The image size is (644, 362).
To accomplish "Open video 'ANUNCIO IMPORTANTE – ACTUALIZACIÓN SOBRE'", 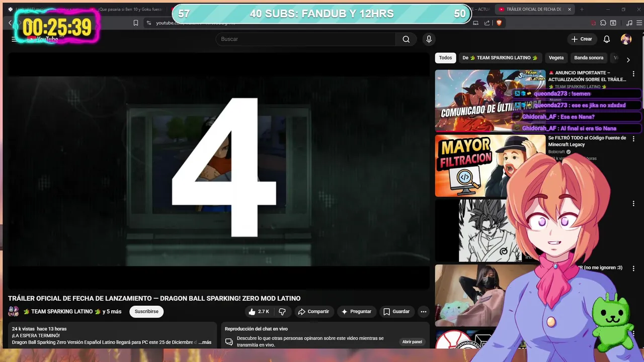I will pos(587,76).
